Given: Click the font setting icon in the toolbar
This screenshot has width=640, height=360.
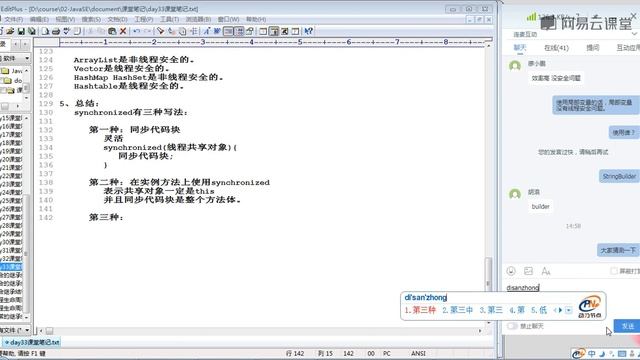Looking at the screenshot, I should coord(207,31).
